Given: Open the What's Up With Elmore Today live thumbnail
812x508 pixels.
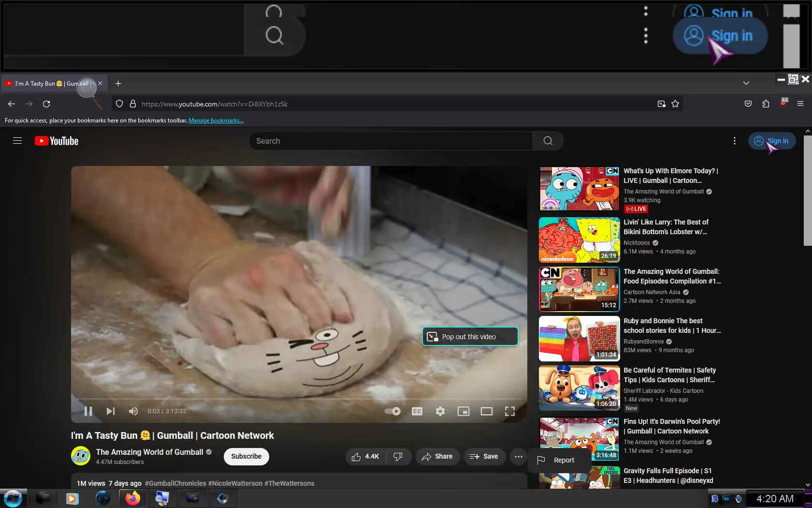Looking at the screenshot, I should pos(579,189).
